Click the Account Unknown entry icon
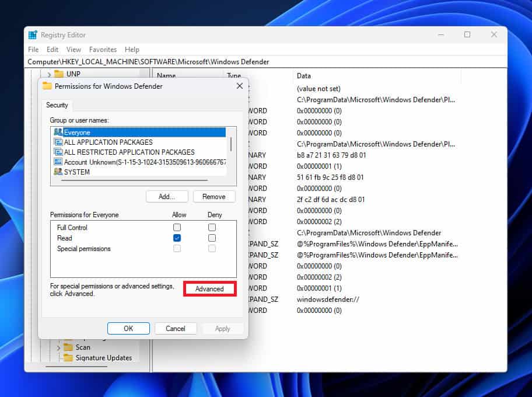 click(x=58, y=162)
